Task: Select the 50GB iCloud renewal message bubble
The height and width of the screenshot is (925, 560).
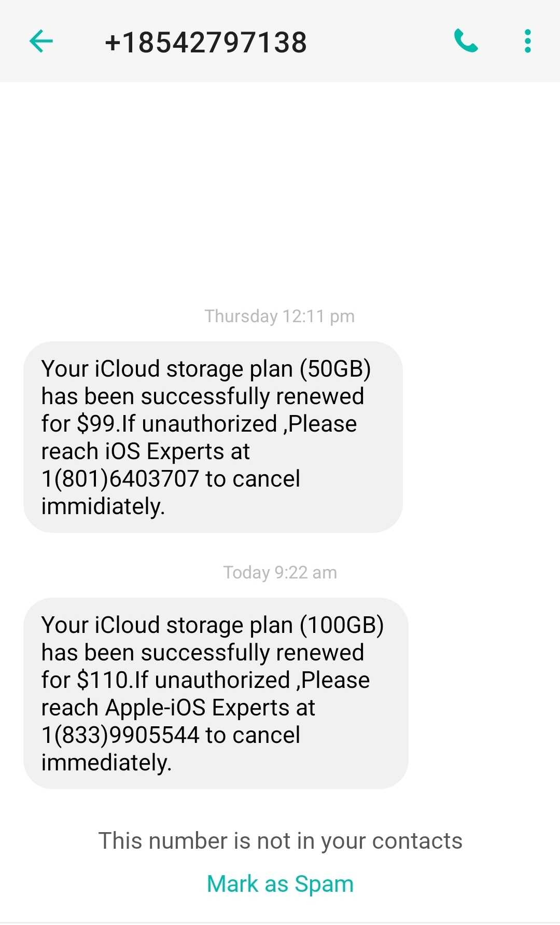Action: [x=213, y=437]
